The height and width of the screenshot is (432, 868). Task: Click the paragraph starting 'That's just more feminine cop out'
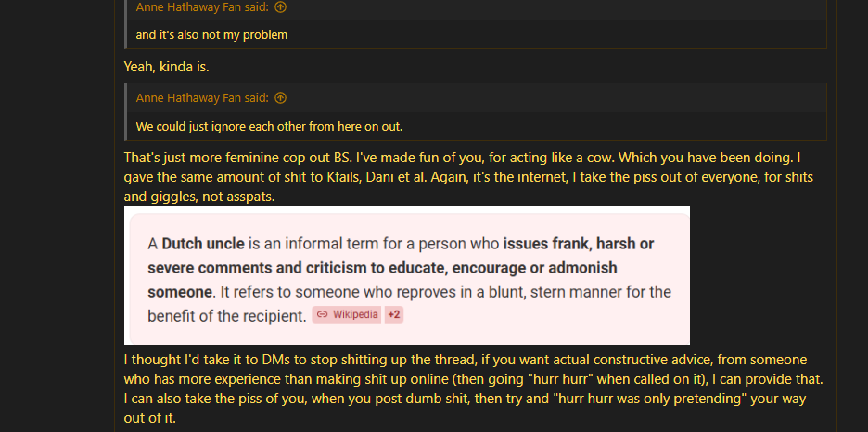click(x=468, y=177)
